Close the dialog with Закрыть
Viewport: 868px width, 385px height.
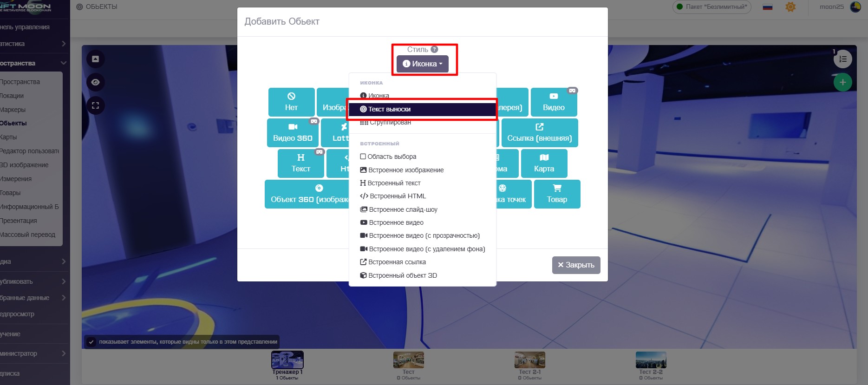click(x=576, y=265)
